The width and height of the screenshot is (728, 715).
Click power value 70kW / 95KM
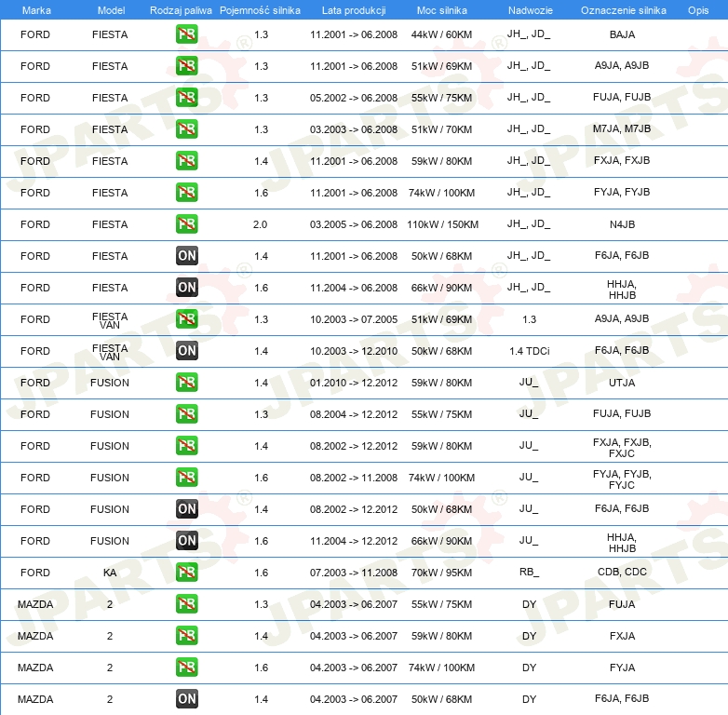click(441, 573)
